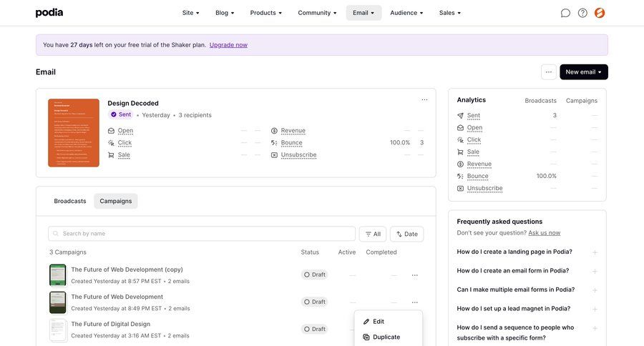This screenshot has height=346, width=644.
Task: Open The Future of Web Development (copy) campaign
Action: [x=127, y=270]
